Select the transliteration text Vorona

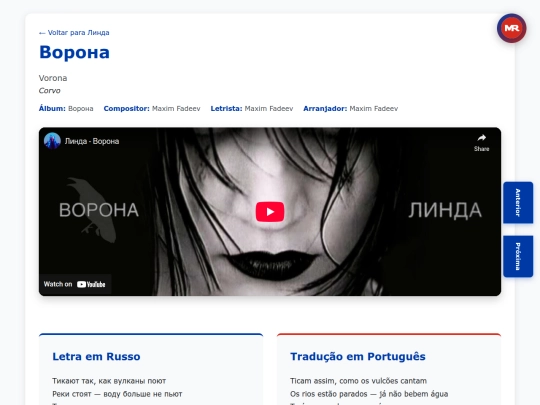[x=53, y=78]
